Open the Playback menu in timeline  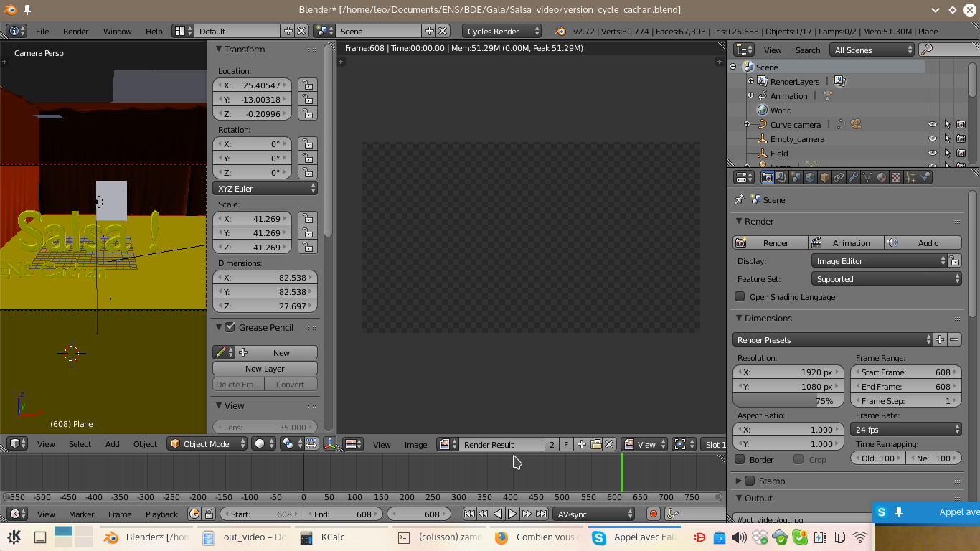coord(161,514)
